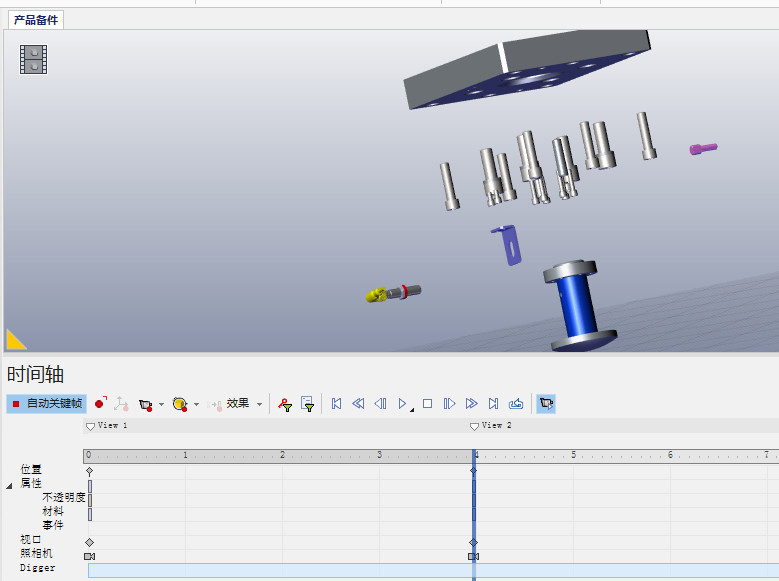Collapse the 属性 properties tree row
The width and height of the screenshot is (779, 581).
tap(10, 484)
